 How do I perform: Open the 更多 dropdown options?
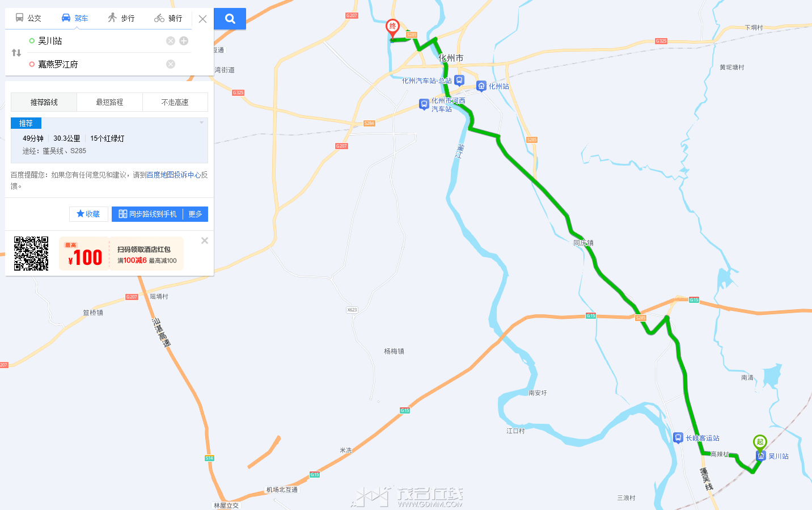[196, 214]
